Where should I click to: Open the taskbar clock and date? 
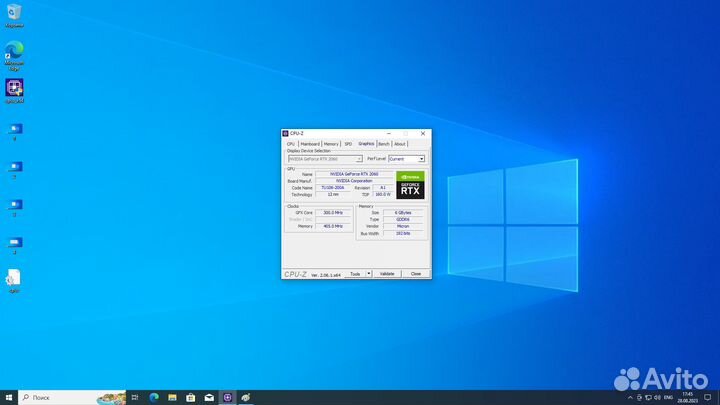tap(687, 398)
